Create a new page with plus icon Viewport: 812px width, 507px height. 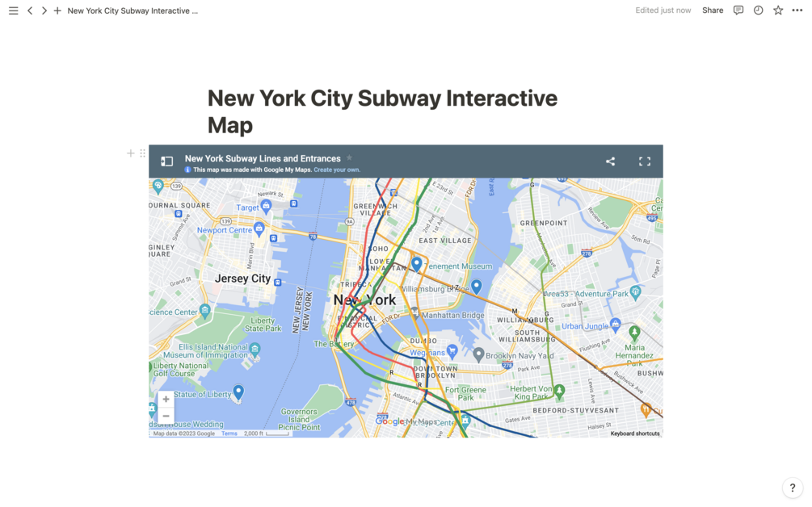point(57,10)
